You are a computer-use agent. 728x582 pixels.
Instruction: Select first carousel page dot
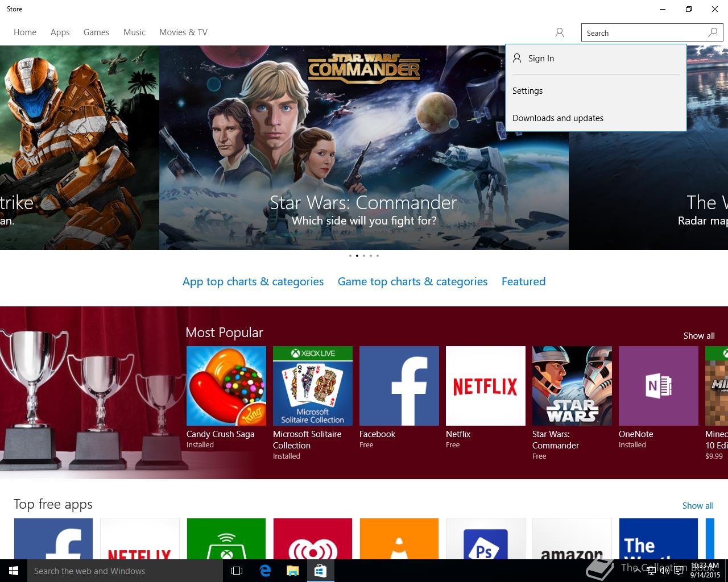(350, 256)
